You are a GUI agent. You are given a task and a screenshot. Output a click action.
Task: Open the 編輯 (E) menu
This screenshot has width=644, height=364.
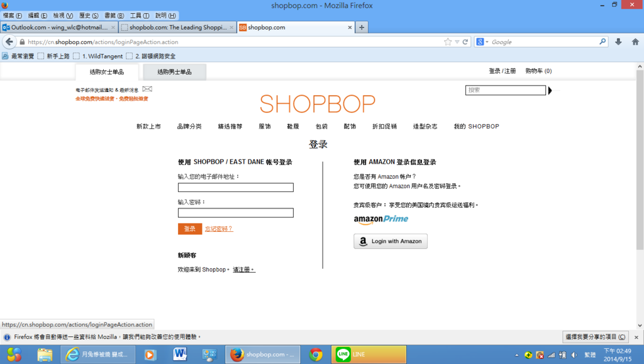(x=37, y=16)
